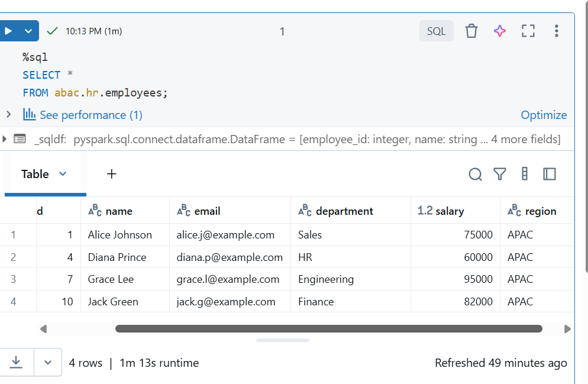Download the query results
Screen dimensions: 588x384
[x=16, y=363]
